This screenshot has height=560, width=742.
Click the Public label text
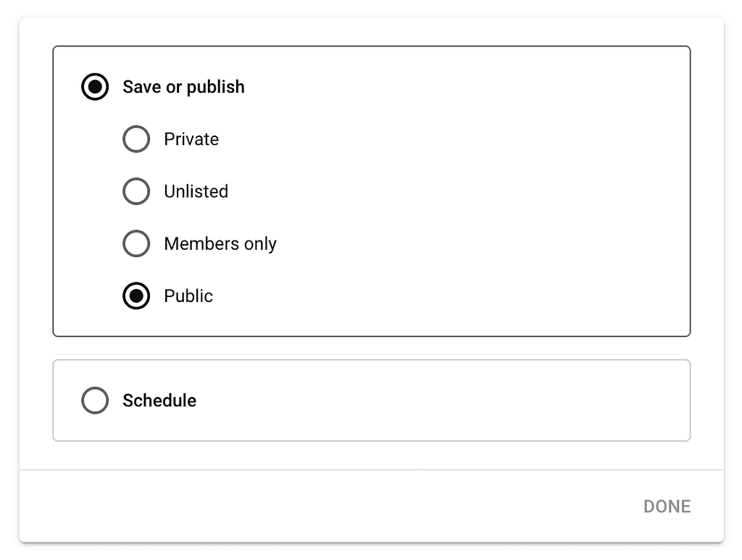click(188, 296)
